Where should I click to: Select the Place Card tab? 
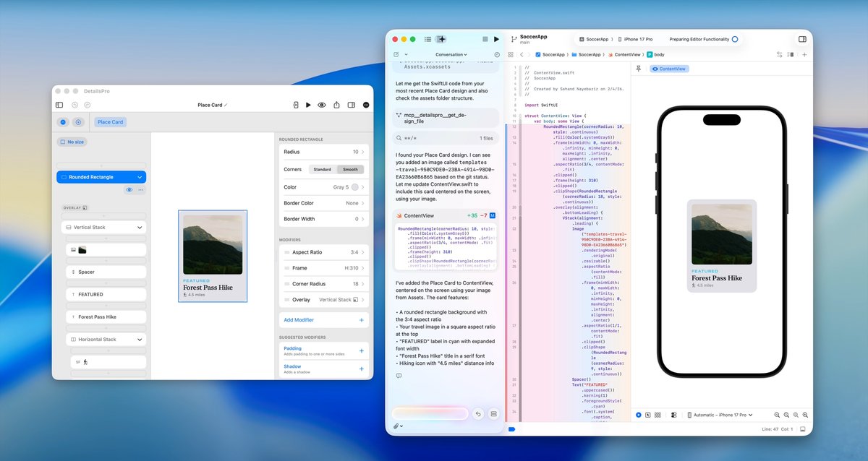pyautogui.click(x=111, y=122)
